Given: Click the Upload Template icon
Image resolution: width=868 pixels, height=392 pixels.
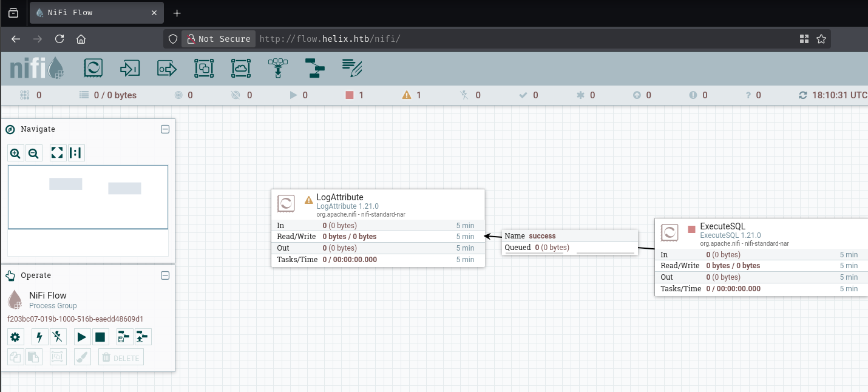Looking at the screenshot, I should [x=143, y=337].
